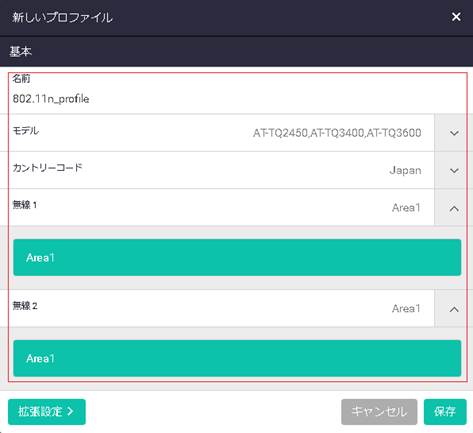Collapse the 無線 1 section with its up chevron

[454, 208]
